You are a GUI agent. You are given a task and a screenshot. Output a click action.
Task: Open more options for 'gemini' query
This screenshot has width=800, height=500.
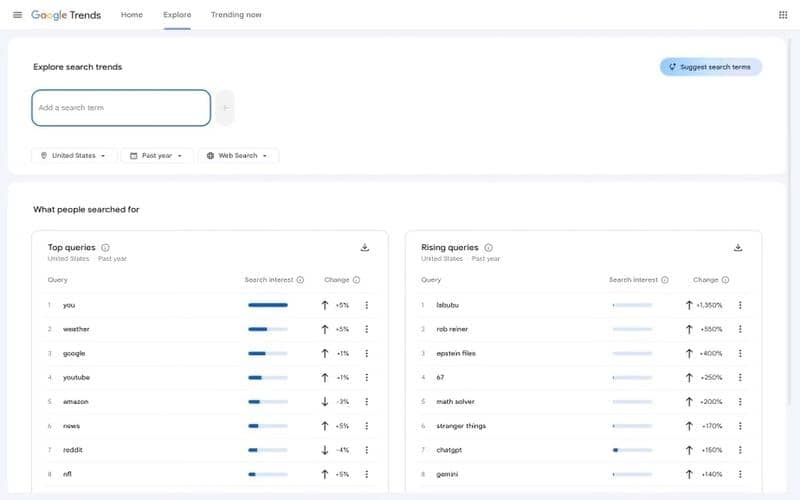point(740,474)
